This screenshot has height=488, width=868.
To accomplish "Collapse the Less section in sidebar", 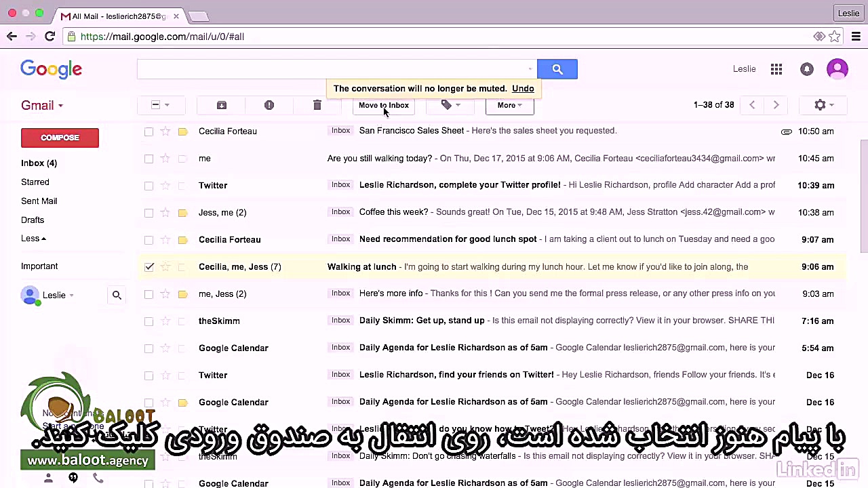I will click(x=33, y=238).
